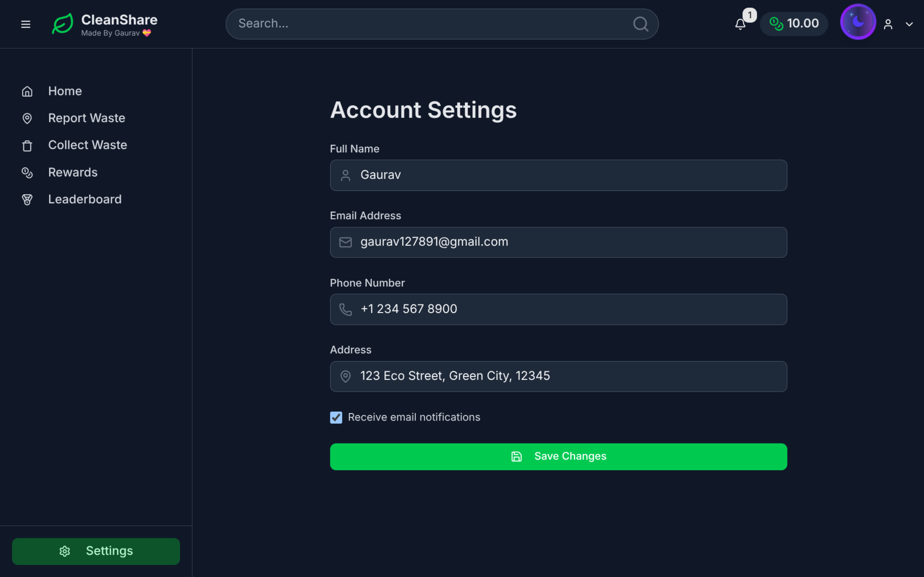Uncheck Receive email notifications checkbox
This screenshot has height=577, width=924.
(336, 417)
